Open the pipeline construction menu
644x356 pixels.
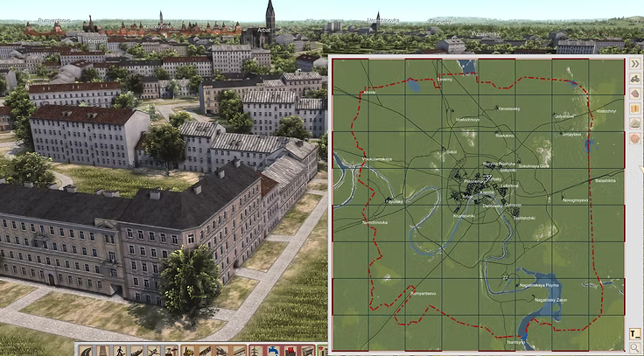pos(239,351)
